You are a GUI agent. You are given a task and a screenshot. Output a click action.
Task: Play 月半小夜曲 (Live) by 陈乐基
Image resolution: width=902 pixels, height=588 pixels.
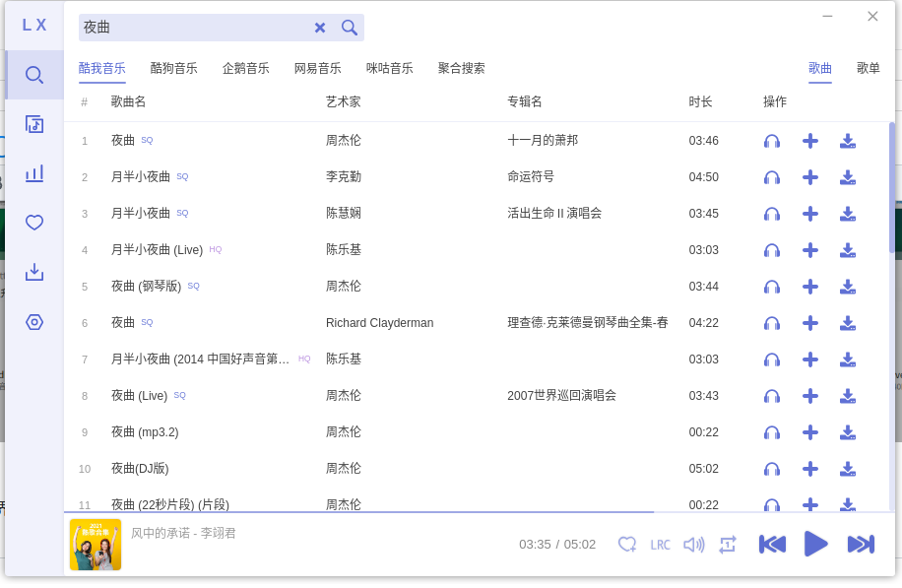point(772,250)
